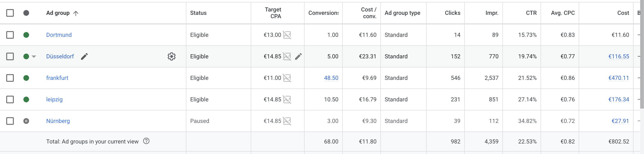Click the sort arrow on the Ad group column
Viewport: 644px width, 154px height.
(x=76, y=13)
